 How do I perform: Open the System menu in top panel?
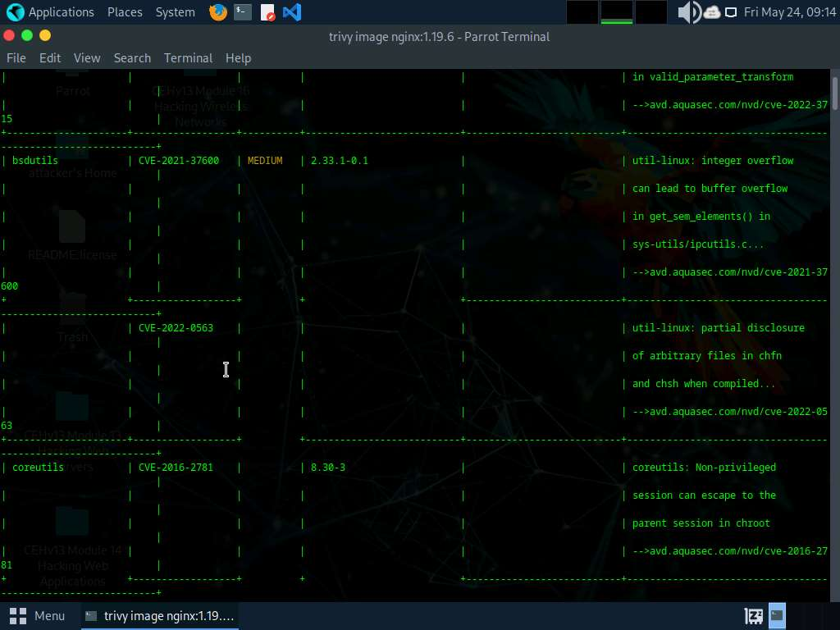click(x=175, y=12)
